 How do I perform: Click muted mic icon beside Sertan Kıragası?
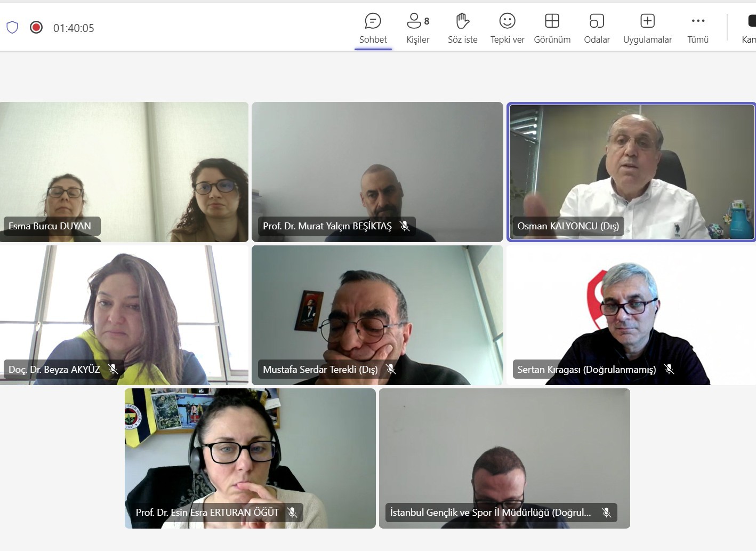pyautogui.click(x=669, y=369)
